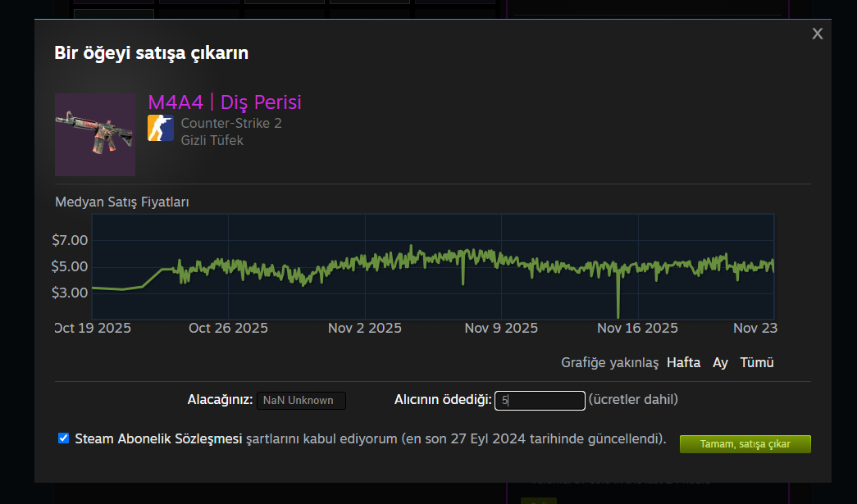Click the Counter-Strike 2 game icon
Viewport: 857px width, 504px height.
pyautogui.click(x=161, y=129)
